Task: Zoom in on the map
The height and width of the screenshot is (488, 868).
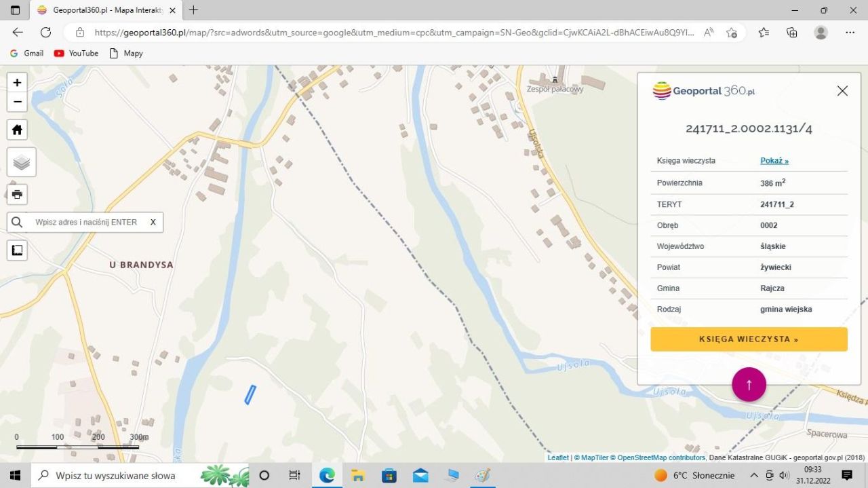Action: tap(17, 83)
